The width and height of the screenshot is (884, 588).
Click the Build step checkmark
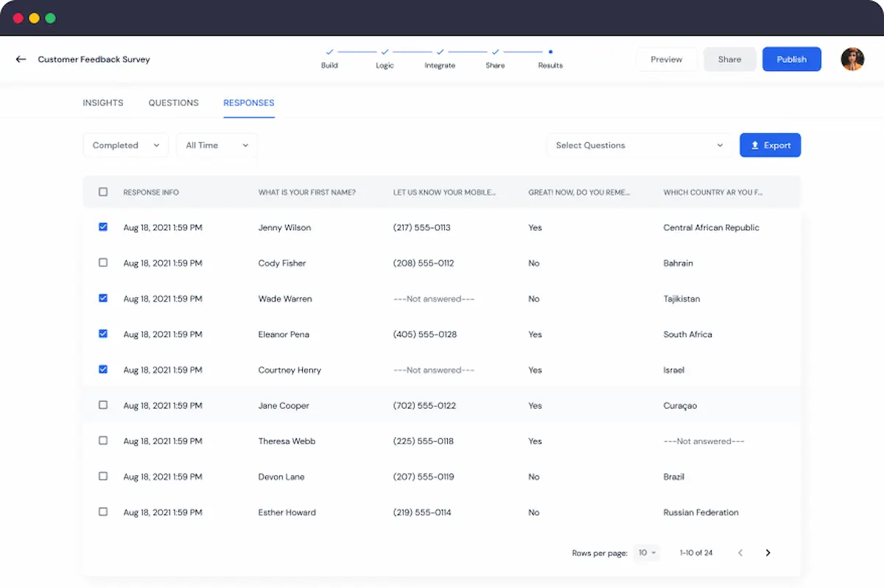pyautogui.click(x=329, y=52)
